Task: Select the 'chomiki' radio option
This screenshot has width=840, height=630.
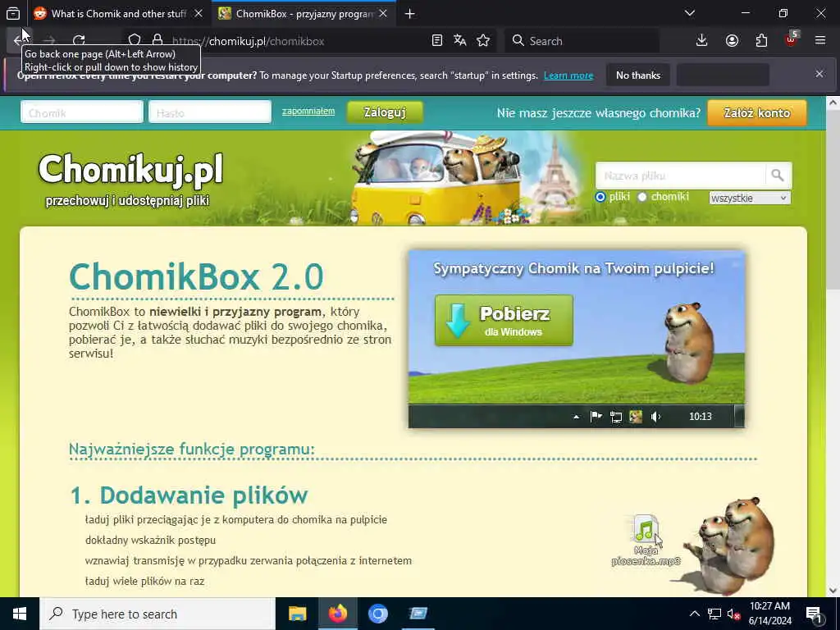Action: (x=642, y=197)
